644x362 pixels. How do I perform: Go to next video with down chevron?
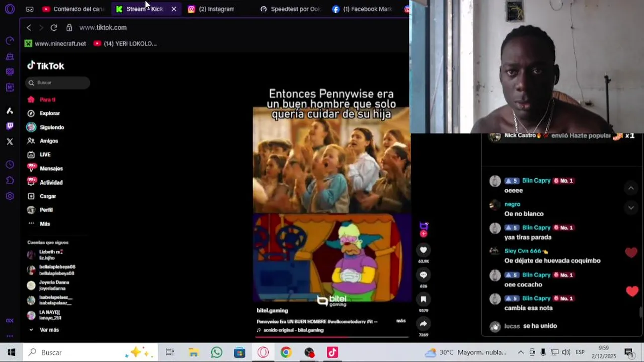[x=631, y=207]
